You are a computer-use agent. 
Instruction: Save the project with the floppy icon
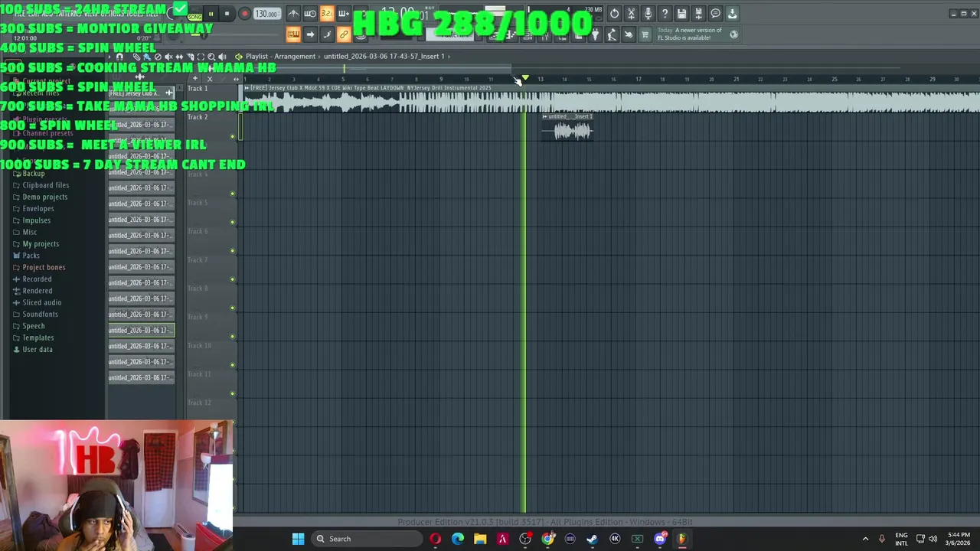coord(681,14)
